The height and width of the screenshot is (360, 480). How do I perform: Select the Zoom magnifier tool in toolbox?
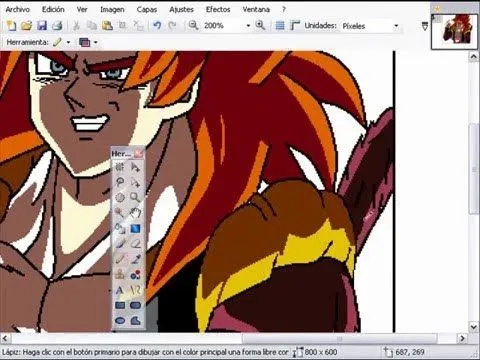pos(135,198)
